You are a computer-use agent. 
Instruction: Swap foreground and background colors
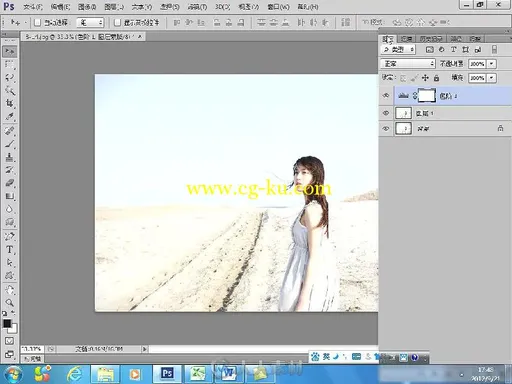pyautogui.click(x=13, y=313)
